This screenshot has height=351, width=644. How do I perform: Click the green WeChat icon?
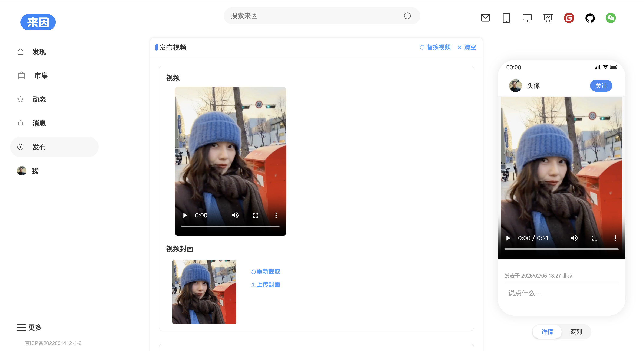[x=611, y=18]
